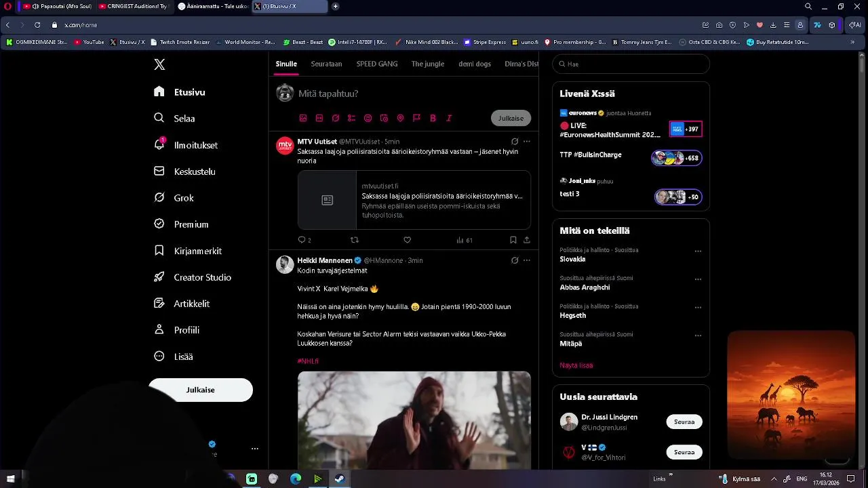
Task: Bookmark MTV Uutiset post
Action: pos(513,240)
